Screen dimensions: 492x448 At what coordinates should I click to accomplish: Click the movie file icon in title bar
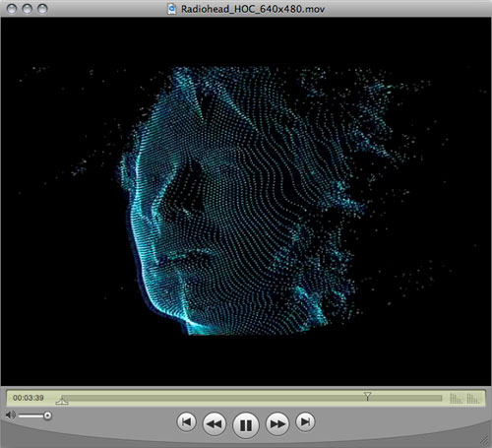coord(171,9)
